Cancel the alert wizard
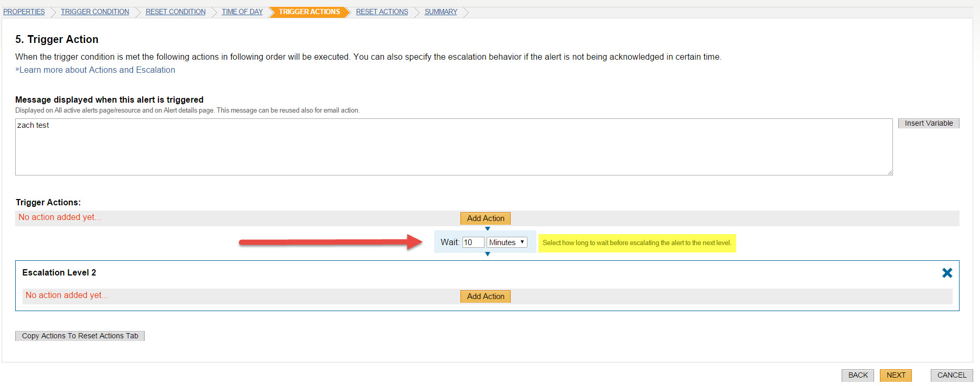Image resolution: width=980 pixels, height=386 pixels. (x=952, y=375)
